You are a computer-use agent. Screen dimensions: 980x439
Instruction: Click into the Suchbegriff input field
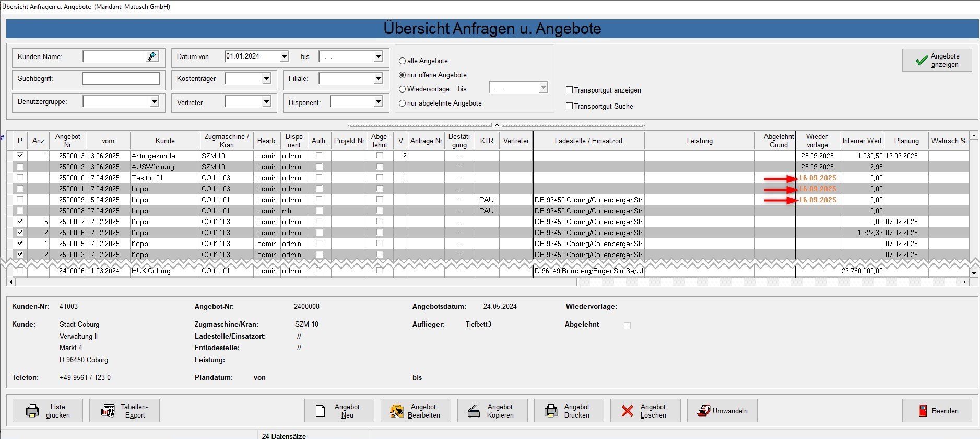tap(121, 78)
